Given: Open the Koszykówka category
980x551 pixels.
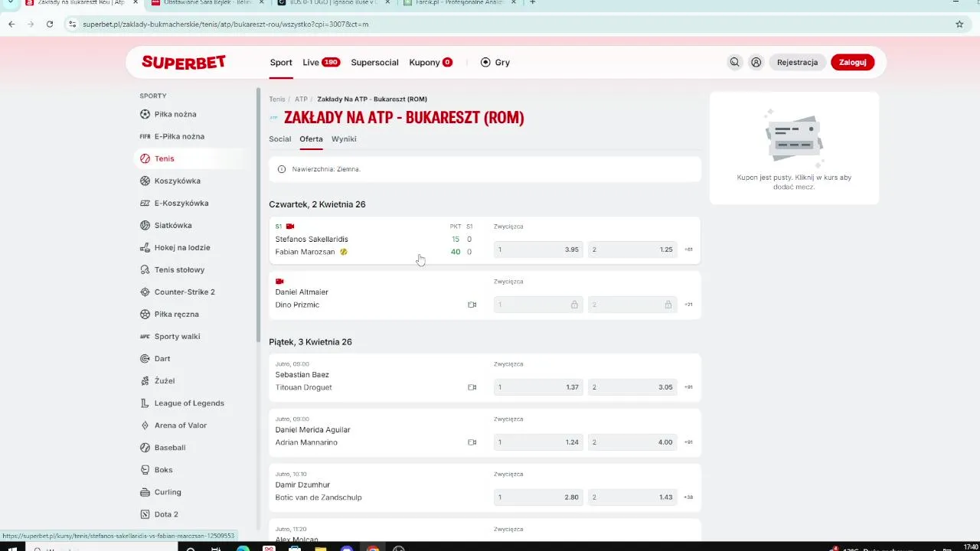Looking at the screenshot, I should [170, 181].
